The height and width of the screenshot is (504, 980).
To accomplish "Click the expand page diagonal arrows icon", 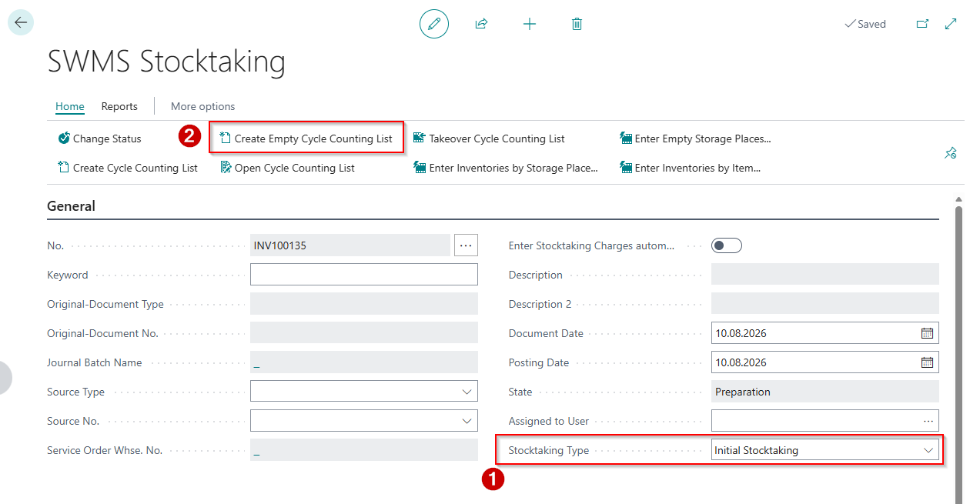I will (951, 24).
